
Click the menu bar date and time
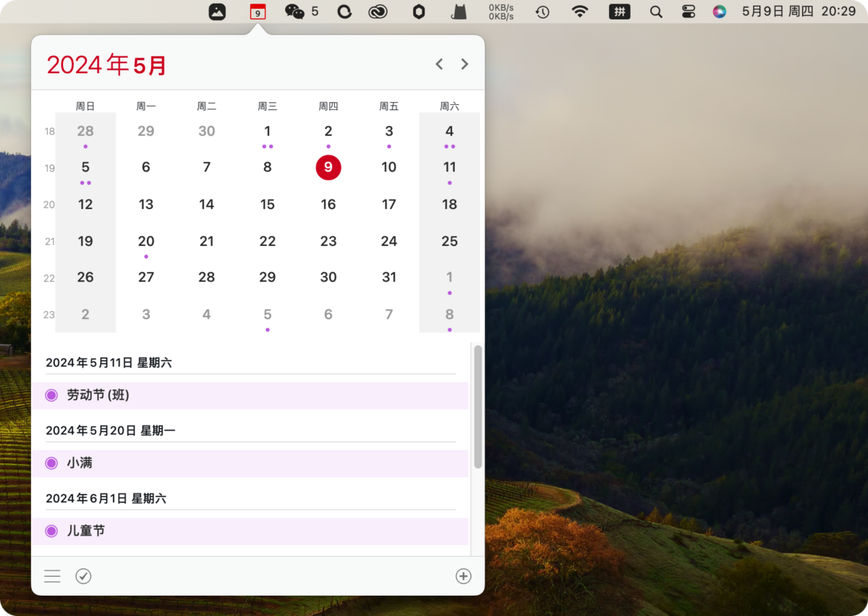point(799,12)
